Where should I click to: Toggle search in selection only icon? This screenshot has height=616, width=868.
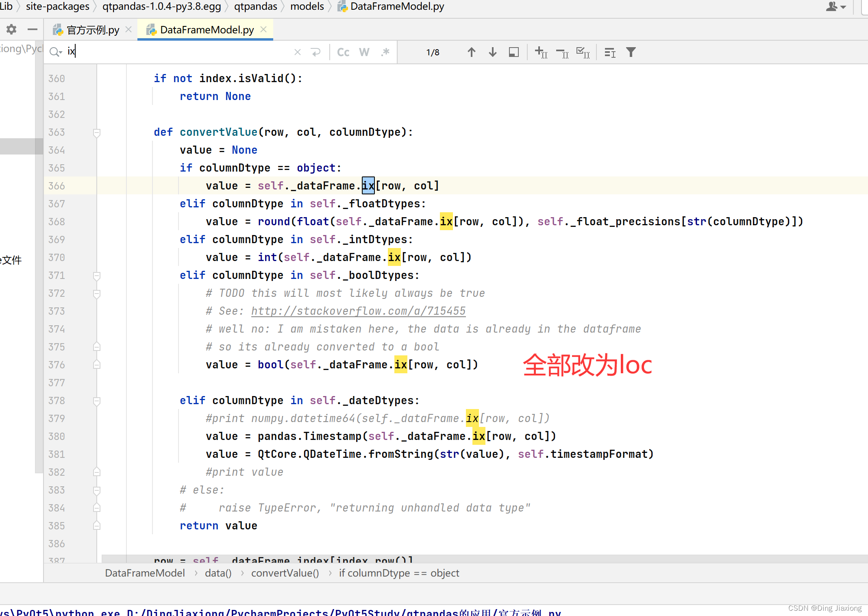514,52
